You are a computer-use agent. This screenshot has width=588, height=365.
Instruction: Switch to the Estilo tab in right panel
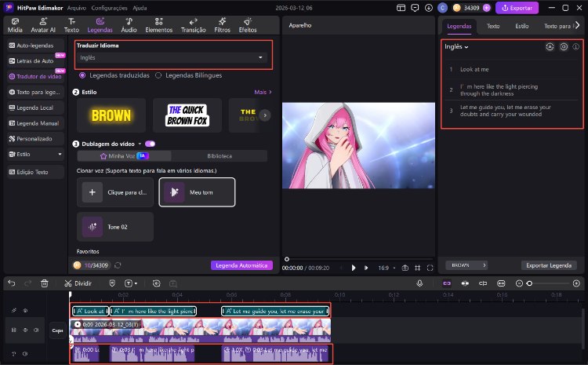click(x=521, y=26)
